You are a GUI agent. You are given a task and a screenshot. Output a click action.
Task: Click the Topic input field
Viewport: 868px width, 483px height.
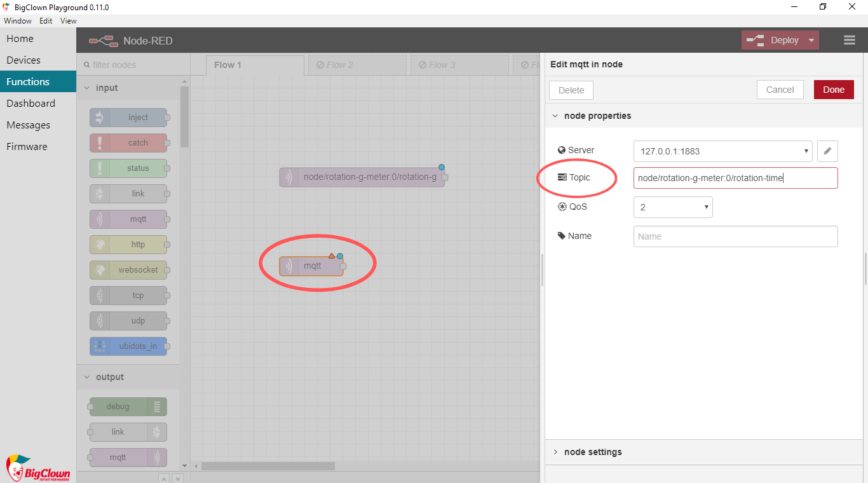tap(736, 178)
